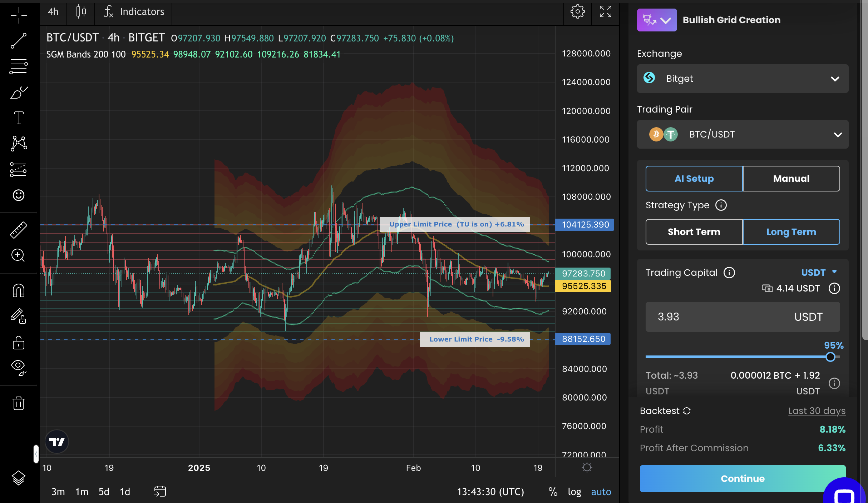
Task: Open the Exchange Bitget dropdown
Action: tap(743, 79)
